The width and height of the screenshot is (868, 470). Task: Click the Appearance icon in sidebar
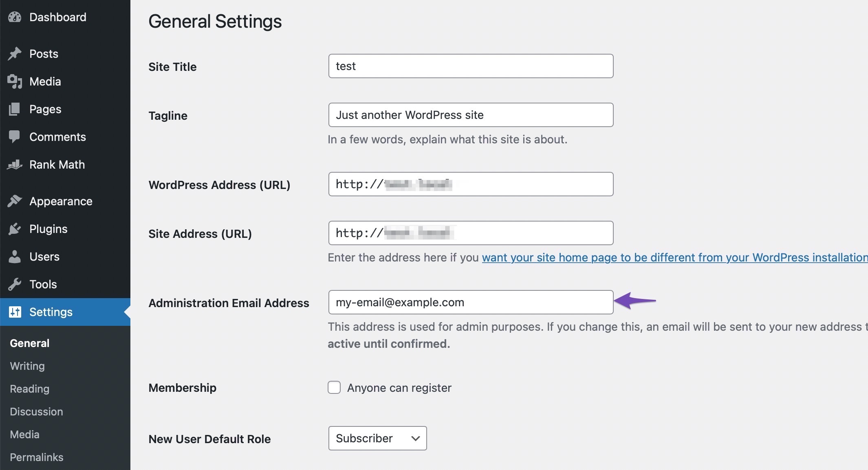(x=15, y=201)
